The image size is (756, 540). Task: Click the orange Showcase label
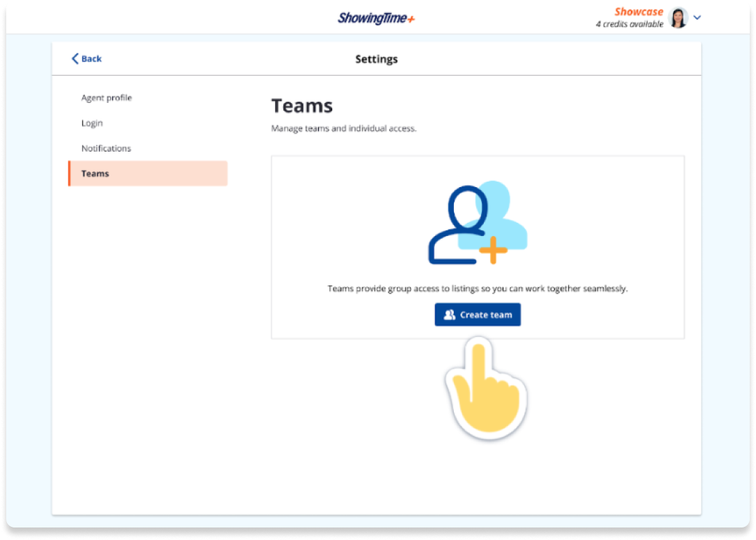[x=638, y=12]
